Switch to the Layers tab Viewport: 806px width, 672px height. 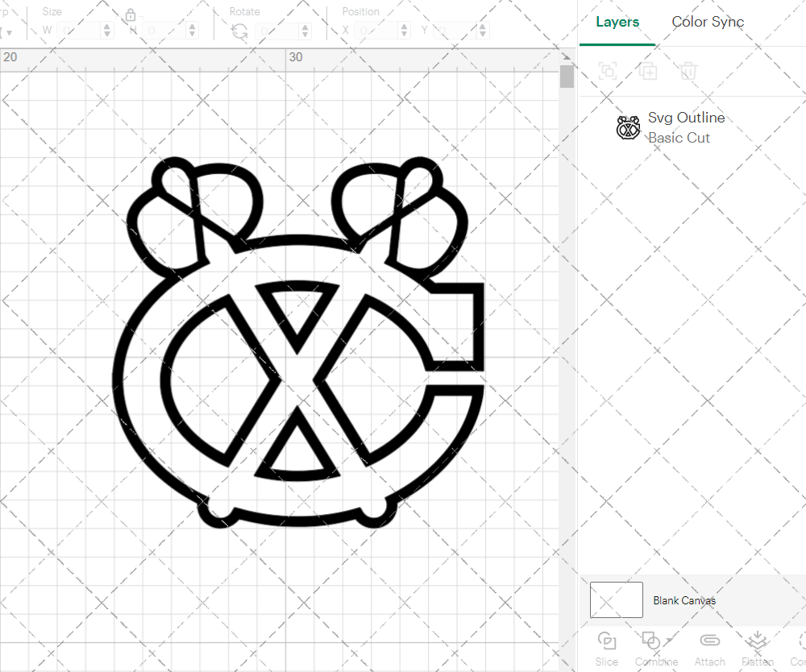point(617,22)
